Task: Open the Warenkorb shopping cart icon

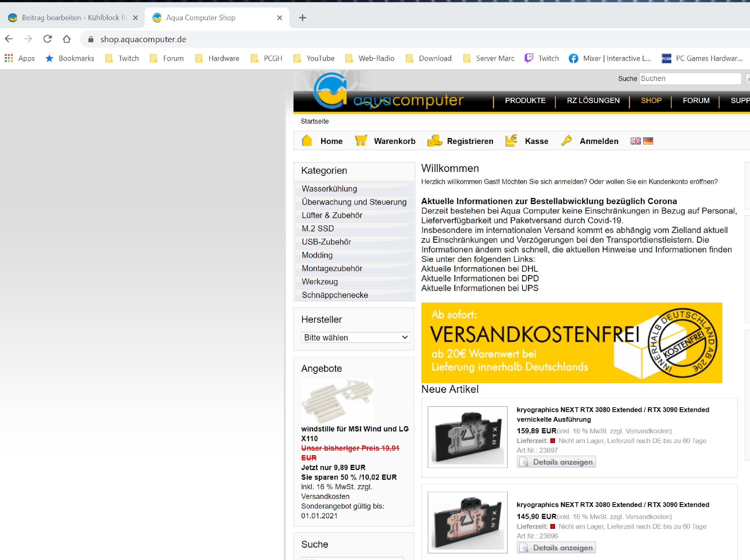Action: [x=361, y=141]
